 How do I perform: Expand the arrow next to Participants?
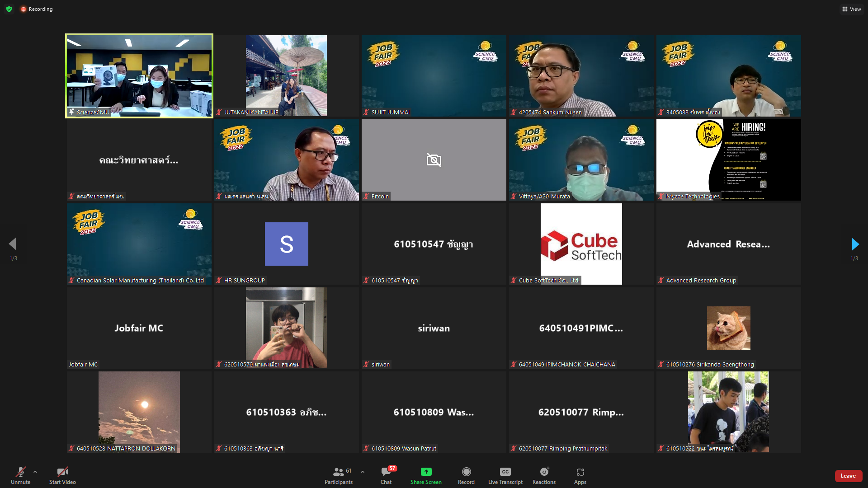click(x=363, y=472)
